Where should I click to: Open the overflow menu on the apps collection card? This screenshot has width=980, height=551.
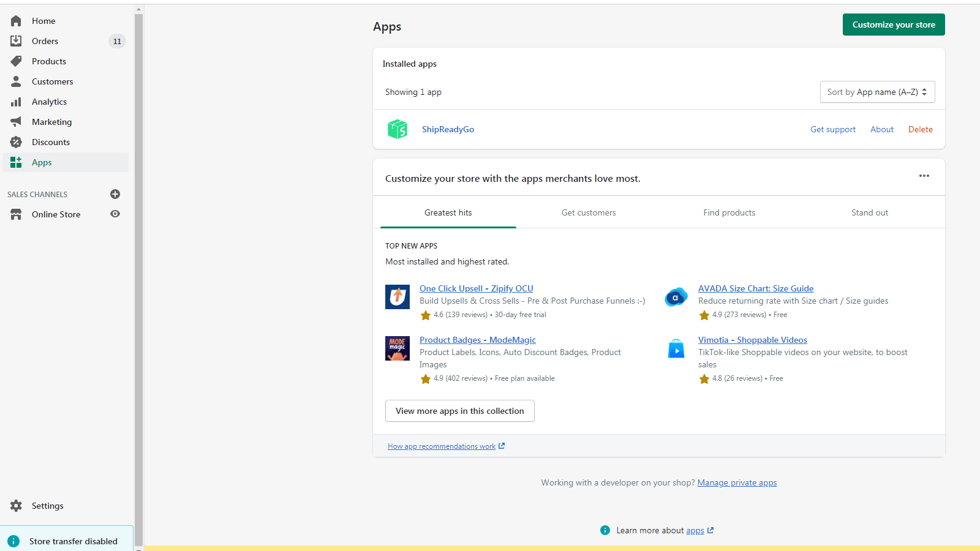[x=924, y=176]
